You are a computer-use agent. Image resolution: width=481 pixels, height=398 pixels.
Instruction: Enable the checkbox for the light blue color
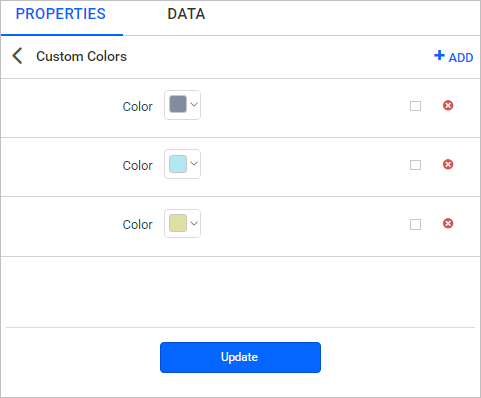point(415,165)
